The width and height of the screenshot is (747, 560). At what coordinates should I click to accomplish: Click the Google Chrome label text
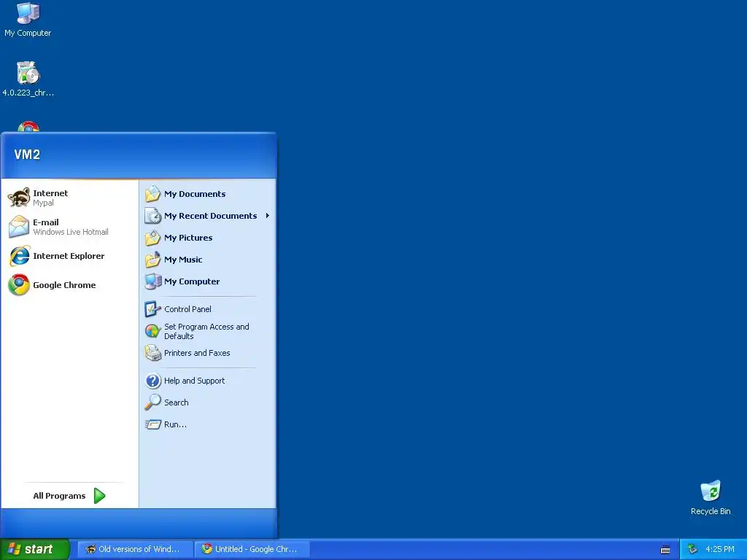tap(64, 285)
